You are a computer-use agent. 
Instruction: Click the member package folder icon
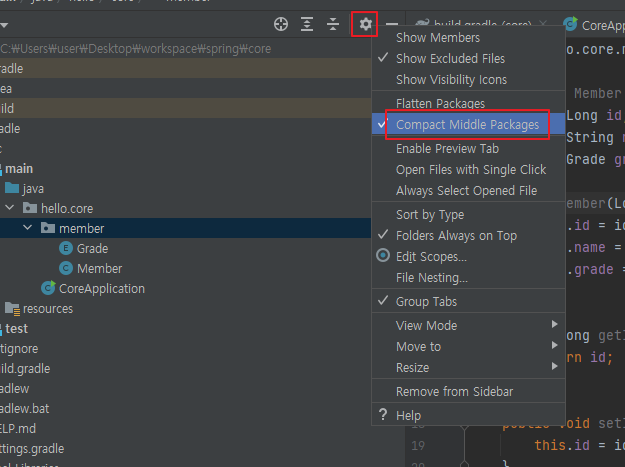click(48, 228)
